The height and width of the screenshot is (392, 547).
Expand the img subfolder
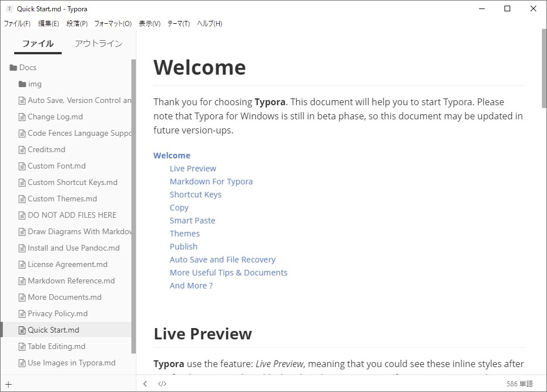click(35, 84)
